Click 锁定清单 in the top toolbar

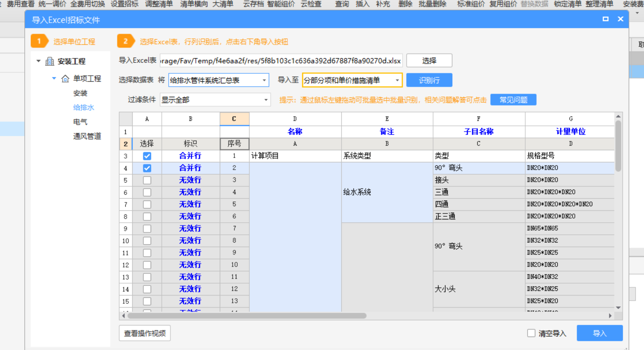568,4
